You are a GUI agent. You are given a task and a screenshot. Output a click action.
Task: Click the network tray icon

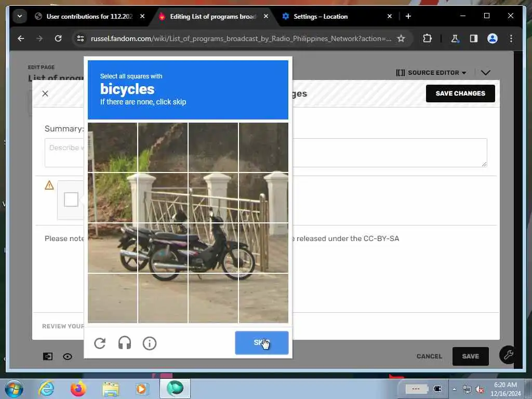467,390
